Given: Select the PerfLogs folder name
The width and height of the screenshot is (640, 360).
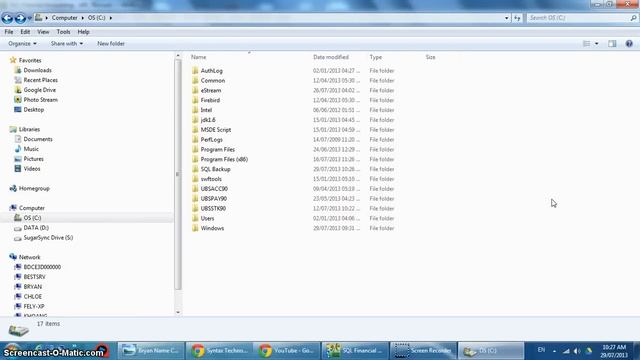Looking at the screenshot, I should point(211,140).
